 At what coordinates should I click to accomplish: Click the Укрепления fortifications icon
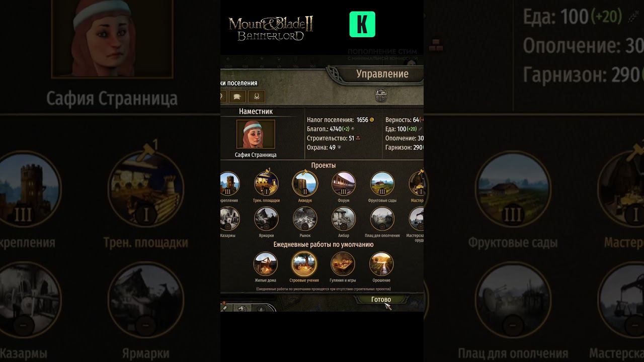[x=229, y=184]
